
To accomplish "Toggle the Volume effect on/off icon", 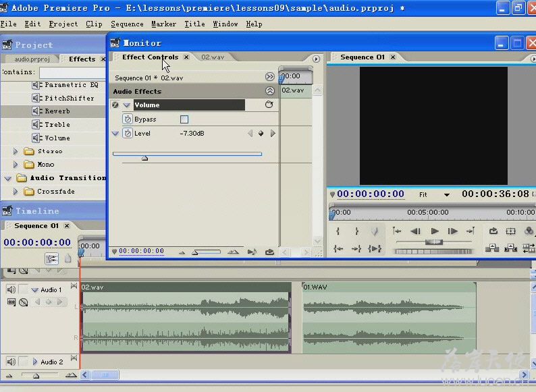I will coord(115,105).
